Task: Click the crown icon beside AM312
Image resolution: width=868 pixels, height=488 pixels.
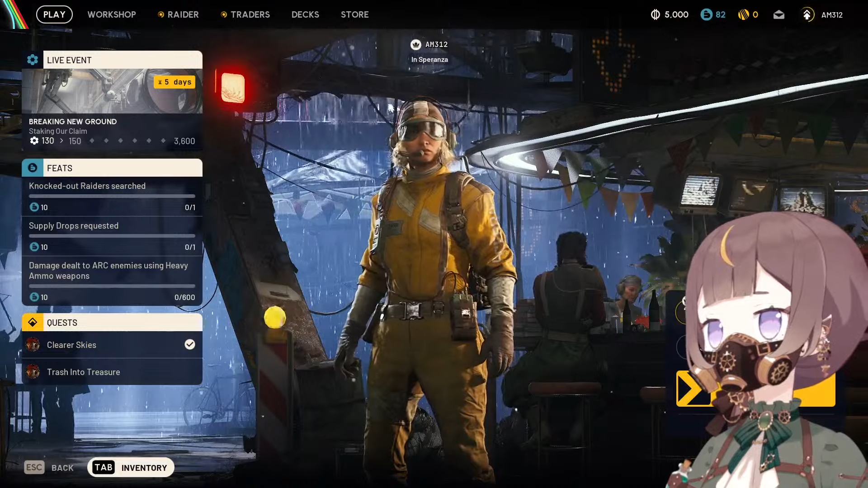Action: tap(415, 44)
